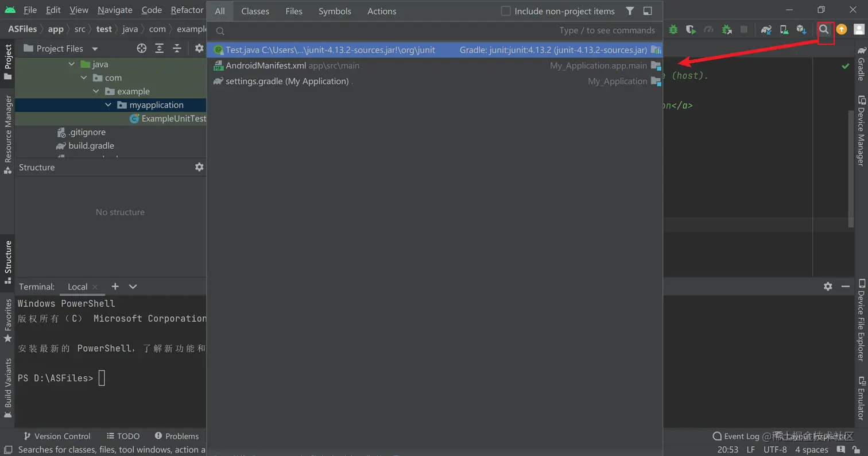Click the orange update arrow icon
868x456 pixels.
pos(842,29)
